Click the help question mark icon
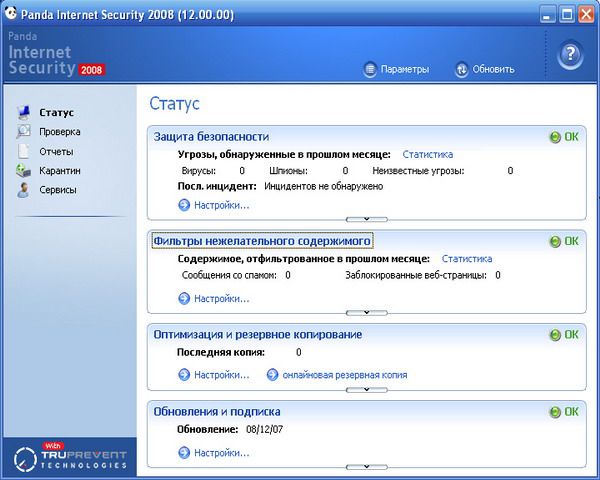Screen dimensions: 600x480 [570, 53]
